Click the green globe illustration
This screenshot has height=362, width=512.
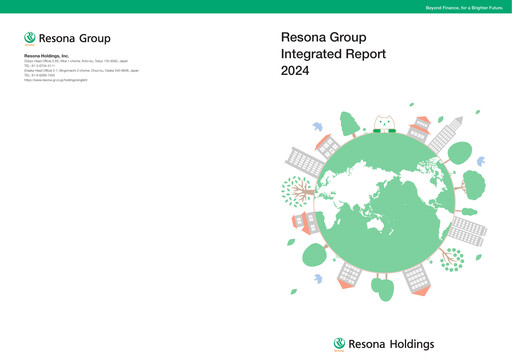384,203
